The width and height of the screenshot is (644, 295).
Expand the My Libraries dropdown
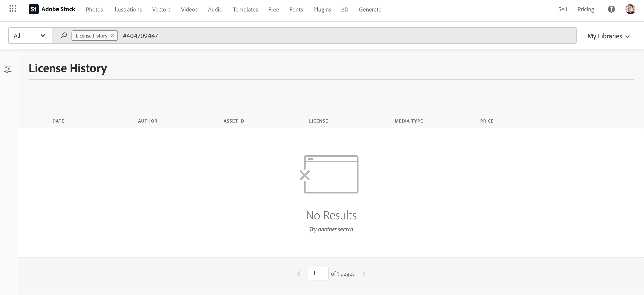tap(608, 36)
